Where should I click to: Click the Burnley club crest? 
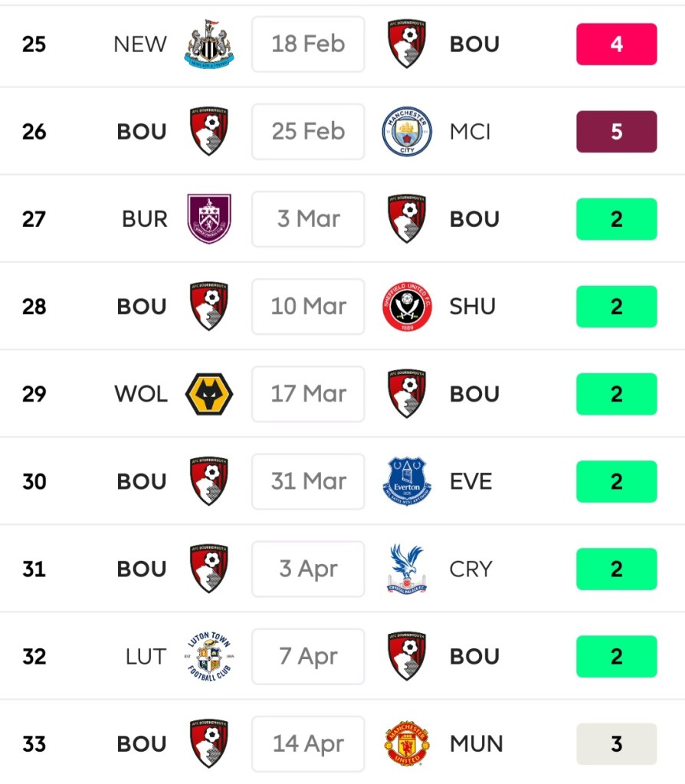[209, 219]
